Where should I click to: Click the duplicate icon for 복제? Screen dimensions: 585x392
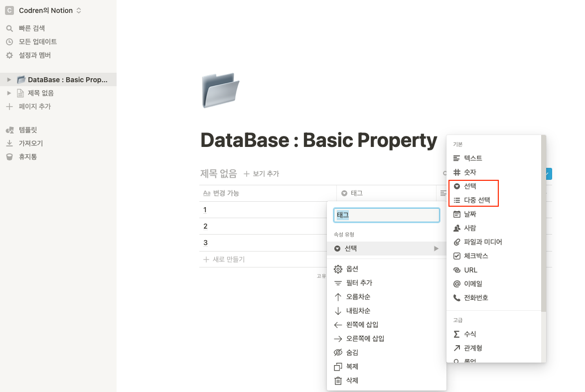coord(338,367)
